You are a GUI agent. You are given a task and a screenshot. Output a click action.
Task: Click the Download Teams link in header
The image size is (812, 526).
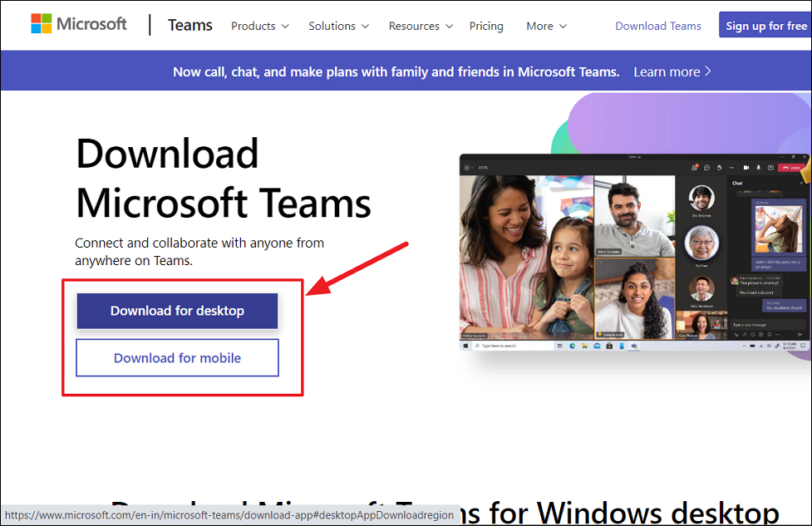(658, 26)
